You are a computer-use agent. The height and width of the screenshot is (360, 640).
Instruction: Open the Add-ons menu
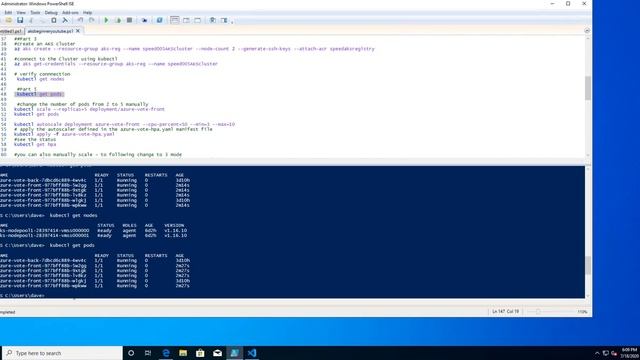point(70,13)
